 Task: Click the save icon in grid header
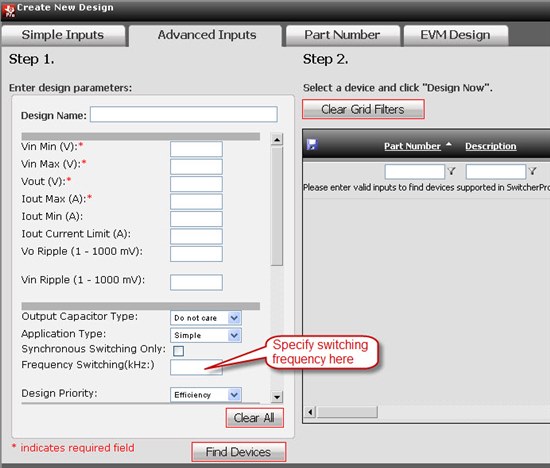tap(312, 144)
